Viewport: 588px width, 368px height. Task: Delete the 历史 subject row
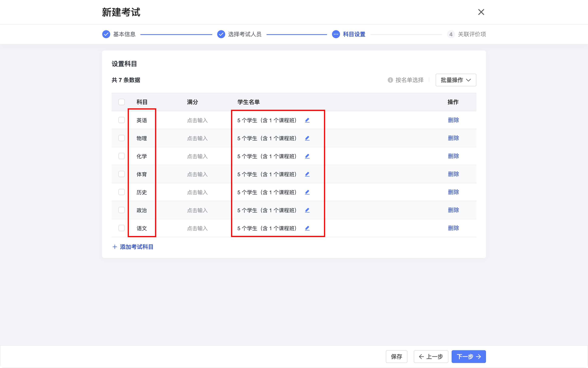click(453, 192)
